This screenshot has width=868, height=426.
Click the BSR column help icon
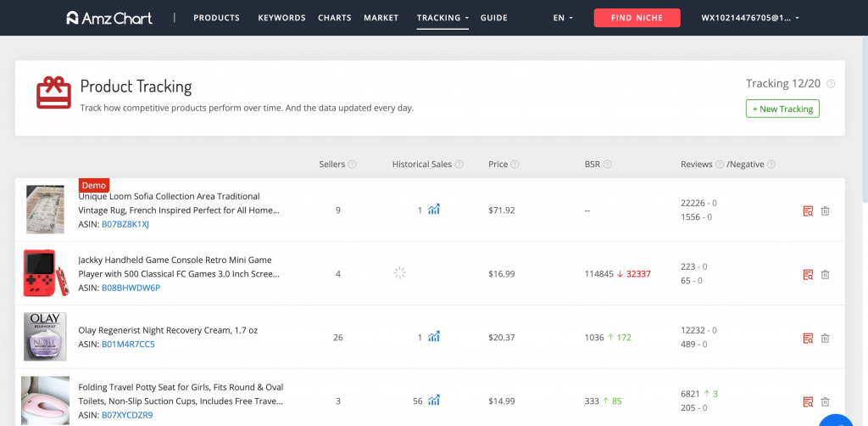[607, 165]
